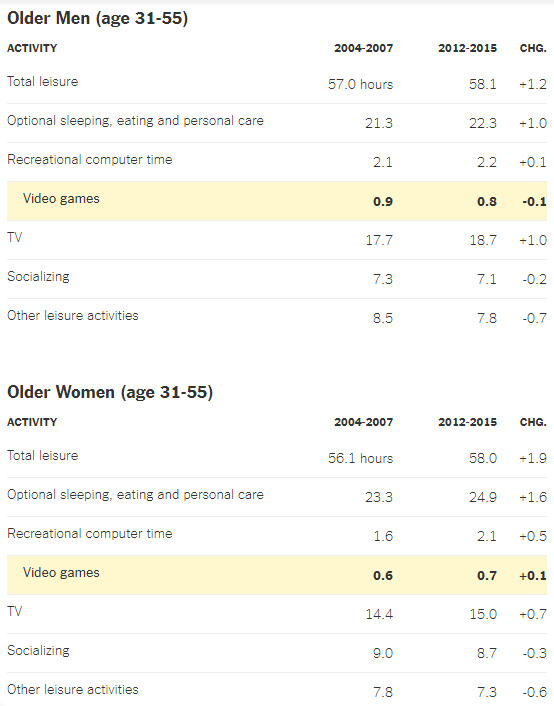Select the -0.7 change in Older Men table

(535, 318)
